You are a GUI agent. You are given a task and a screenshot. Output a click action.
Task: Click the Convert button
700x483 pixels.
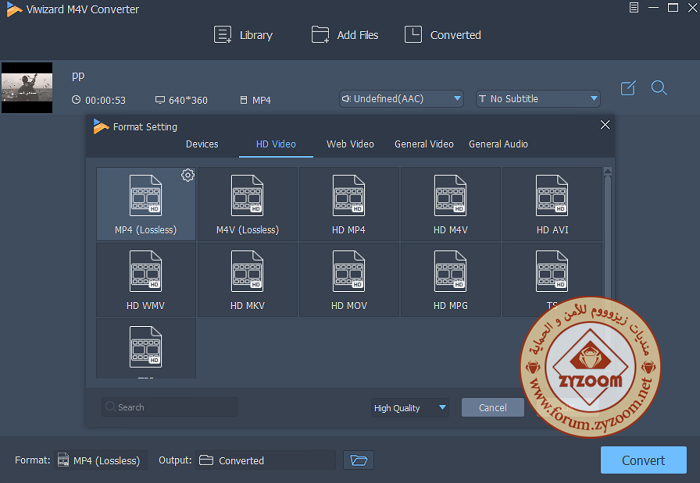coord(643,460)
